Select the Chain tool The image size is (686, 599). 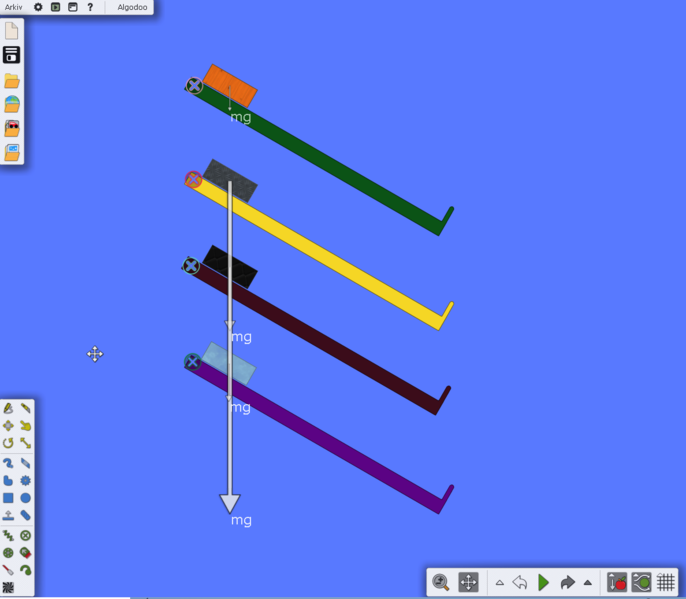click(x=25, y=515)
